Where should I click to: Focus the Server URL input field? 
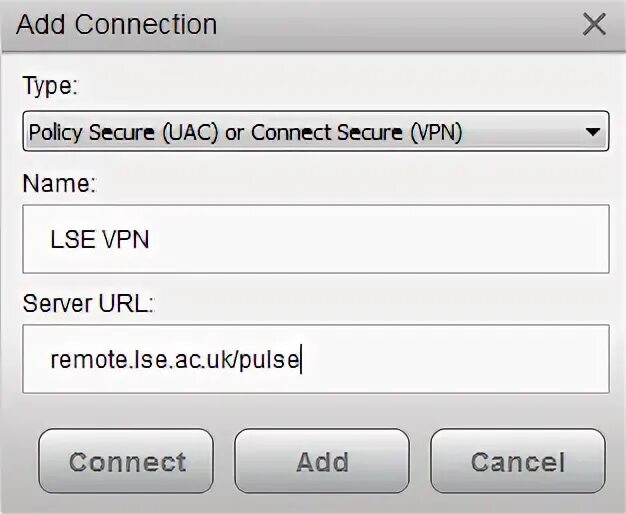point(316,359)
